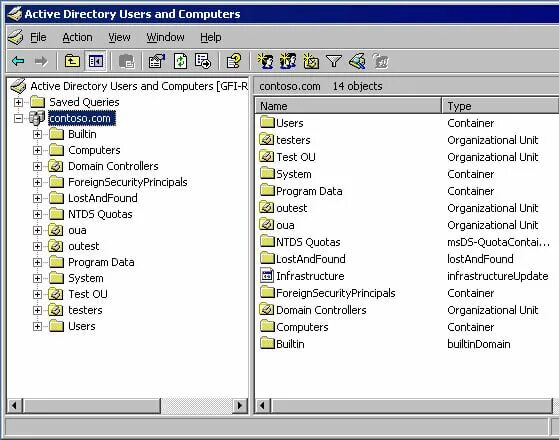The height and width of the screenshot is (440, 559).
Task: Click Create new group toolbar icon
Action: tap(288, 61)
